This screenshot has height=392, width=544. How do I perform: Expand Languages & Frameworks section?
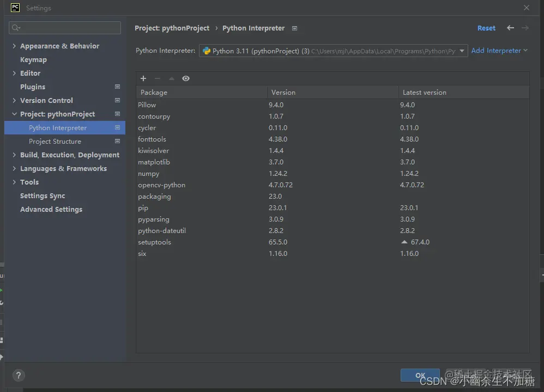14,168
